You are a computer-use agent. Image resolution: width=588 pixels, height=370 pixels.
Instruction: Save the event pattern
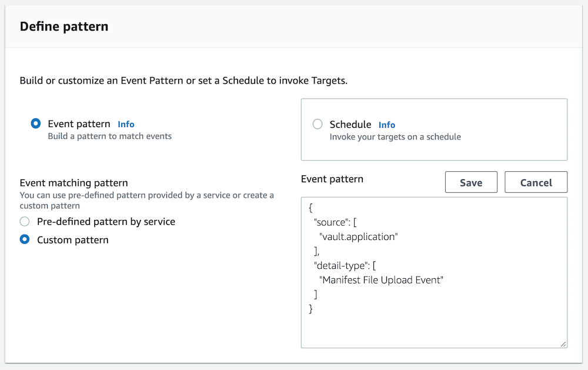(x=471, y=182)
